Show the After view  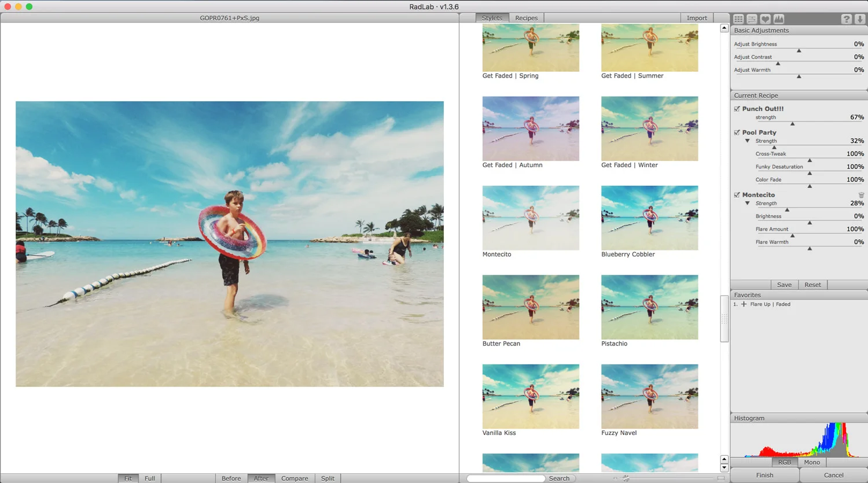(261, 478)
